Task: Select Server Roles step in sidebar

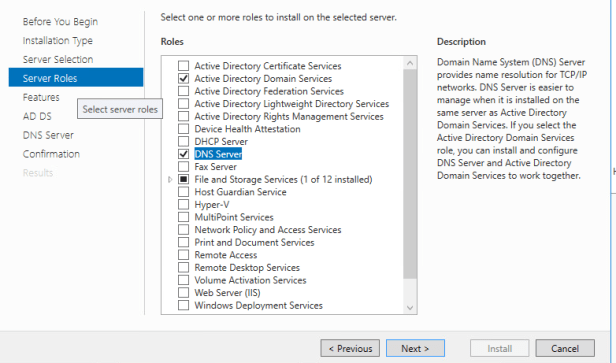Action: (76, 77)
